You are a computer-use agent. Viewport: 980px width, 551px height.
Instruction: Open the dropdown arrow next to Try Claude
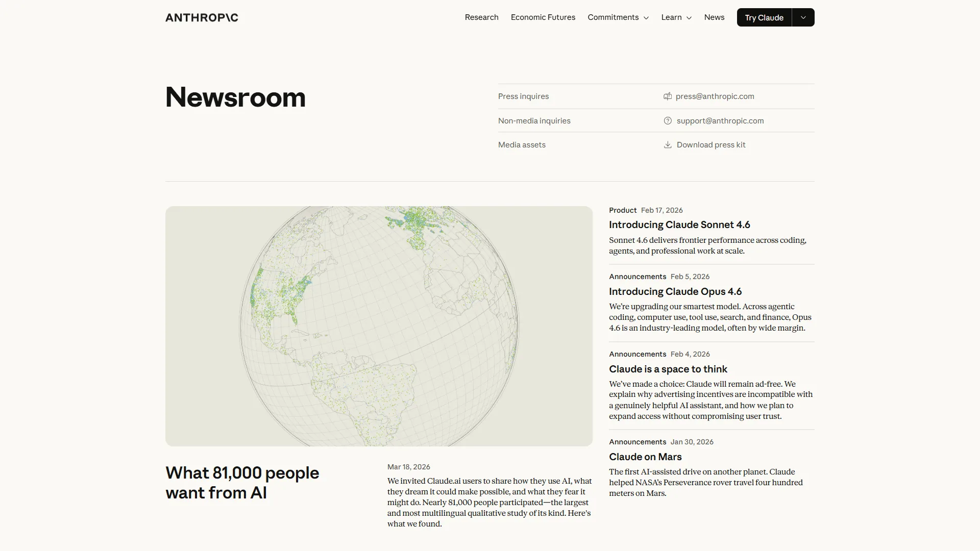(803, 17)
